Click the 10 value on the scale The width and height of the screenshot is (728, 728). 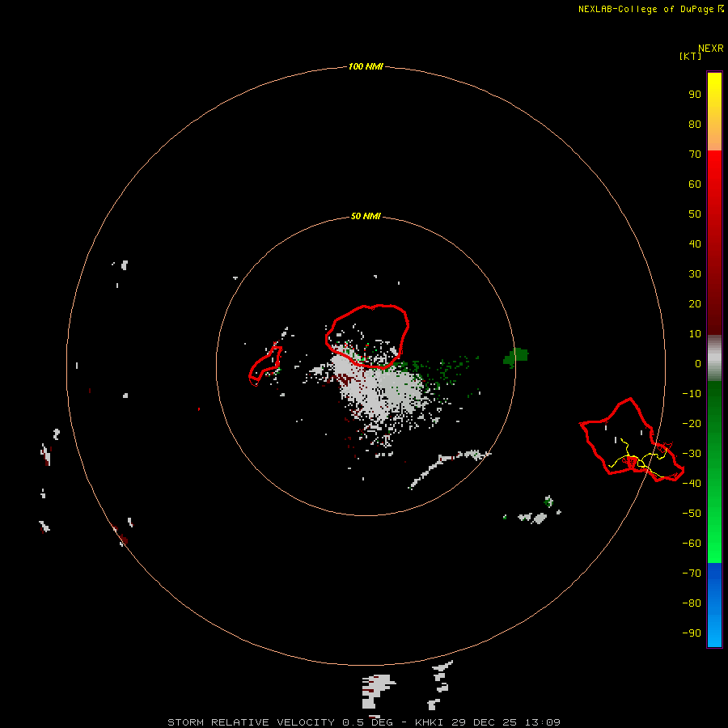(695, 334)
